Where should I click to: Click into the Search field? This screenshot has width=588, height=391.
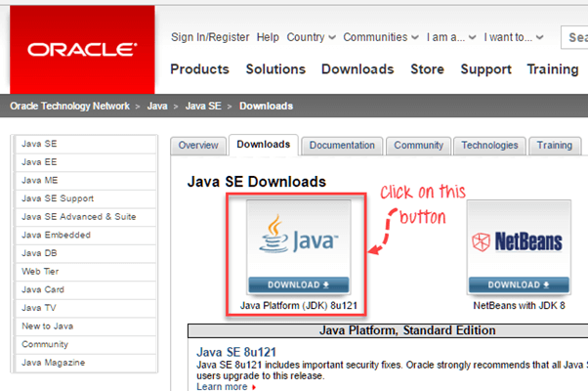[x=574, y=37]
